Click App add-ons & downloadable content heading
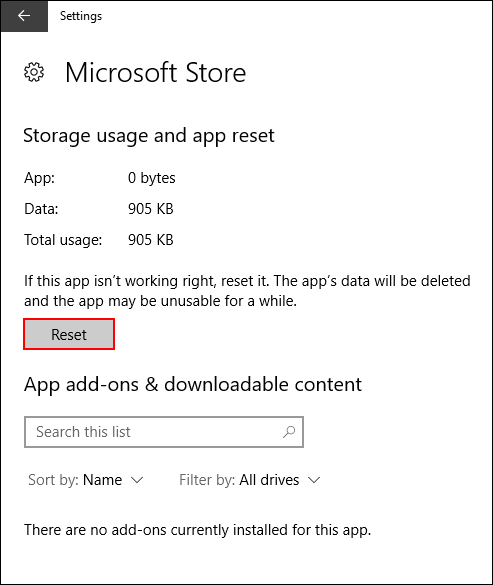This screenshot has height=585, width=493. pos(193,384)
